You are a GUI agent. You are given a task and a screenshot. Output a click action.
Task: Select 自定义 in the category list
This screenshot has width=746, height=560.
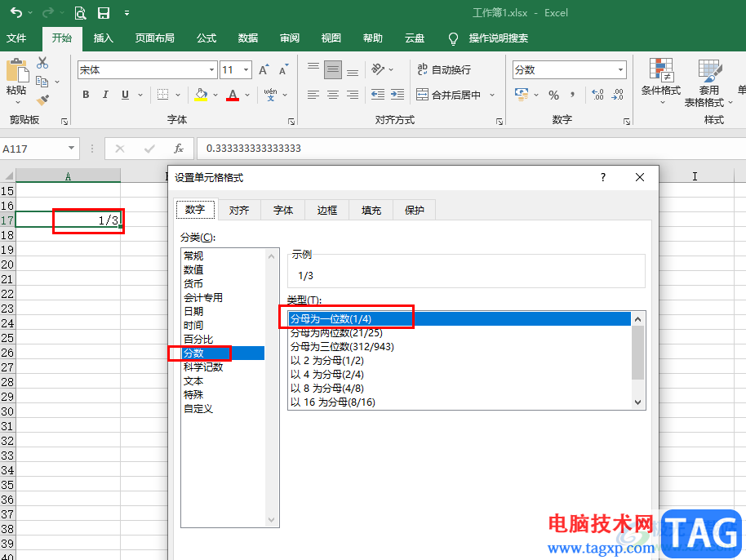point(198,409)
